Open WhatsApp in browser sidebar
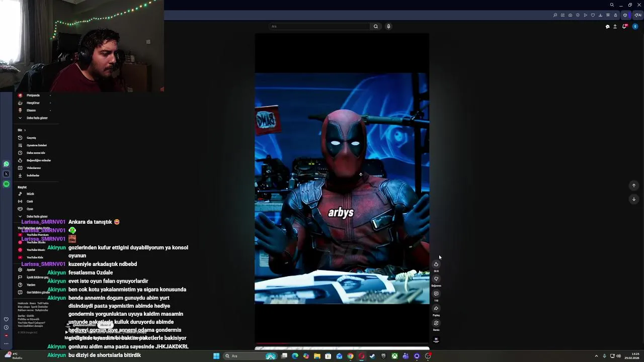The height and width of the screenshot is (362, 644). [x=6, y=164]
